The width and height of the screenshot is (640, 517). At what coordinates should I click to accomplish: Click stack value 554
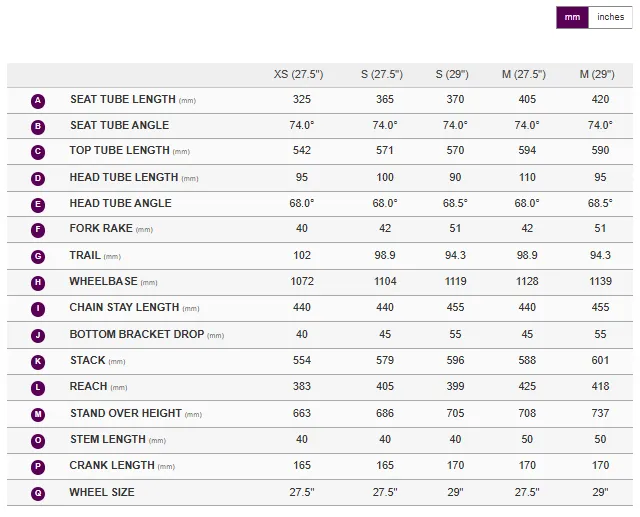(x=302, y=360)
